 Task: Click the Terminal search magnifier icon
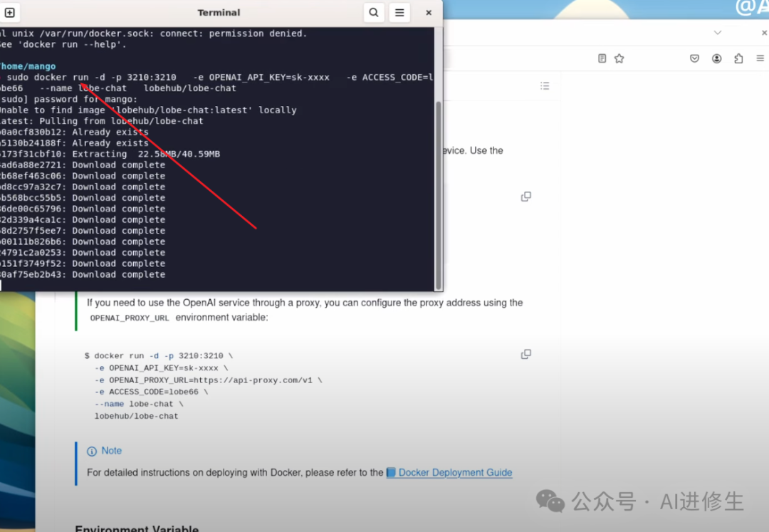click(x=374, y=13)
